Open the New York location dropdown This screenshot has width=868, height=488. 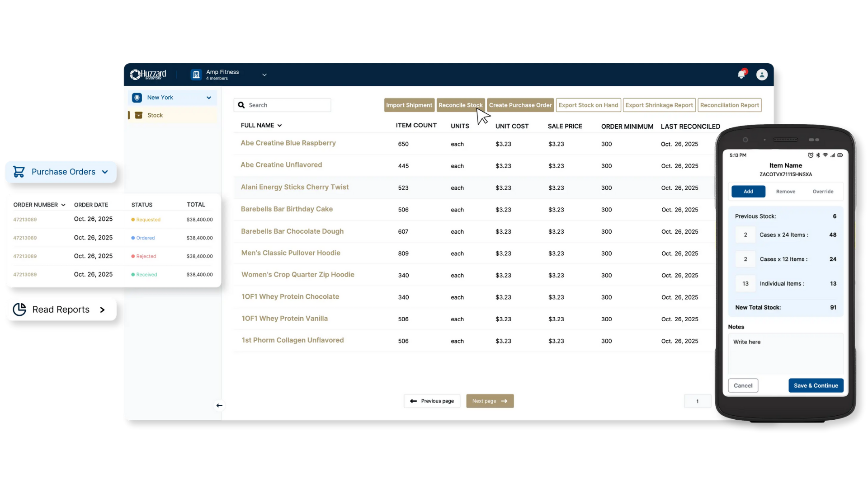click(x=209, y=98)
